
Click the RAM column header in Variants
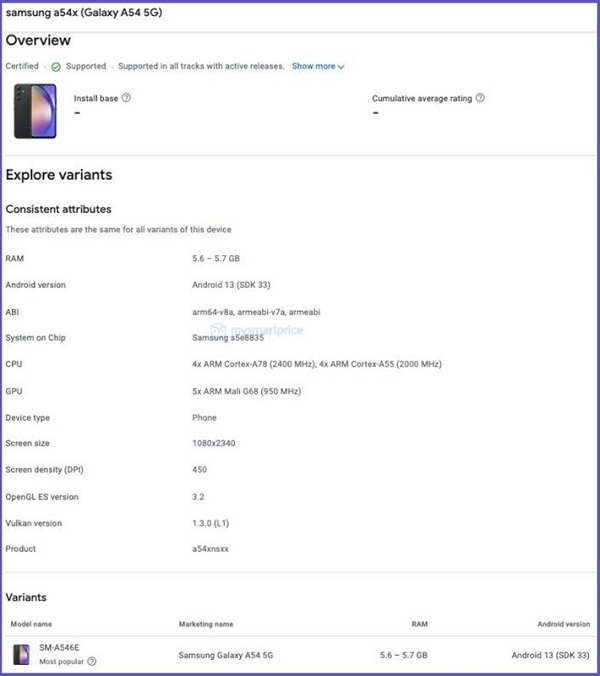(x=419, y=624)
